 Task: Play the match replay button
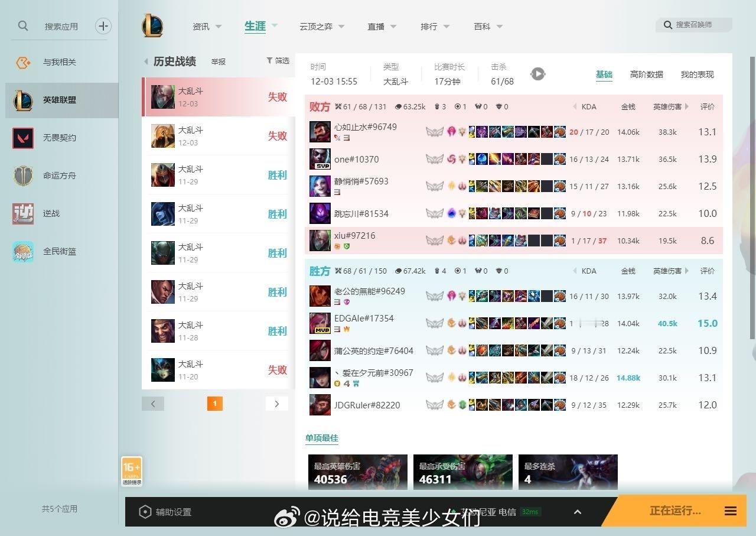[x=537, y=74]
